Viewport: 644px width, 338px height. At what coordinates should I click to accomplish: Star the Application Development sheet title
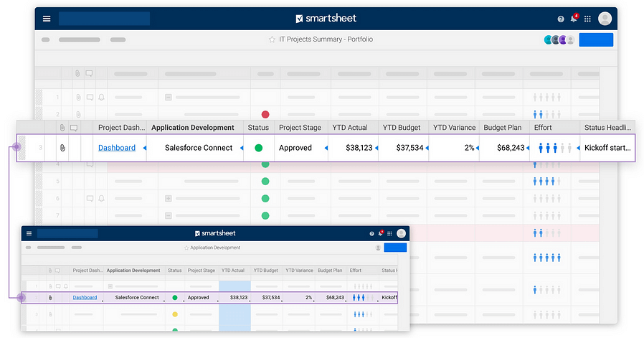(186, 248)
